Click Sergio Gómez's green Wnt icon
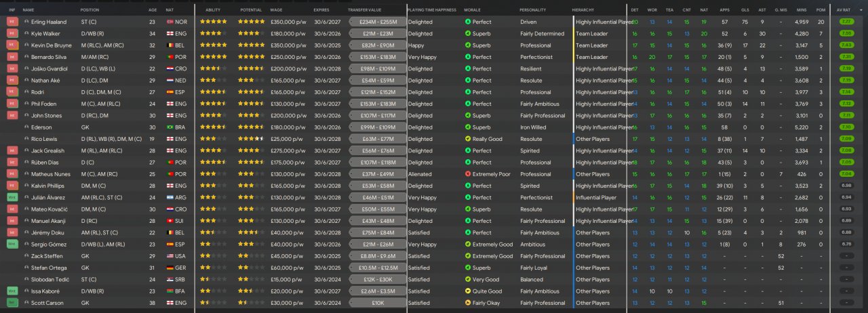Image resolution: width=868 pixels, height=313 pixels. pos(12,245)
